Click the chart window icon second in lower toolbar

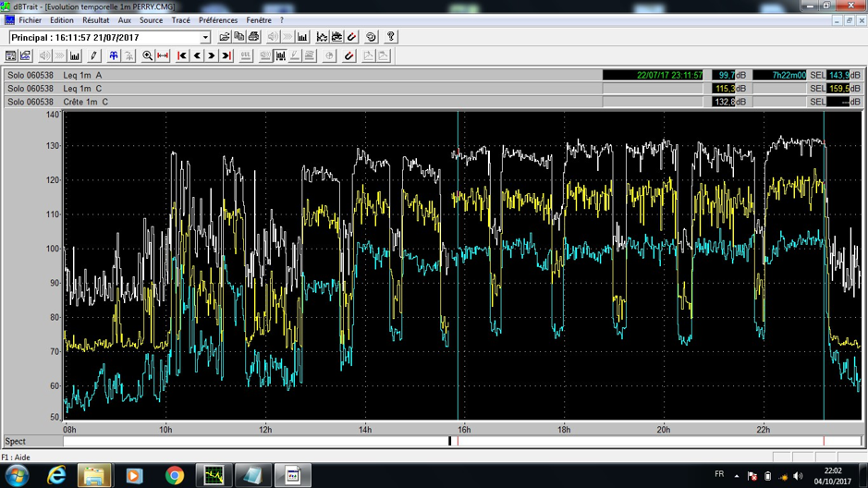click(x=26, y=55)
